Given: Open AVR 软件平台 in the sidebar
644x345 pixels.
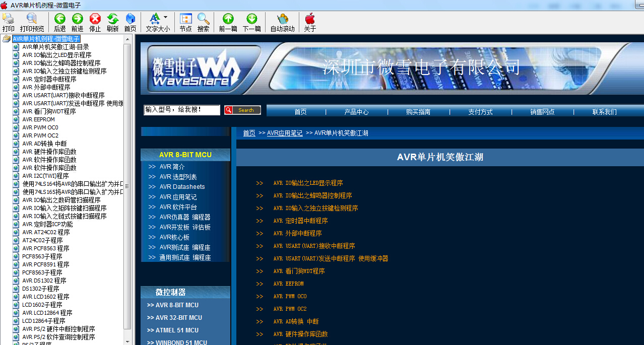Looking at the screenshot, I should pyautogui.click(x=178, y=207).
